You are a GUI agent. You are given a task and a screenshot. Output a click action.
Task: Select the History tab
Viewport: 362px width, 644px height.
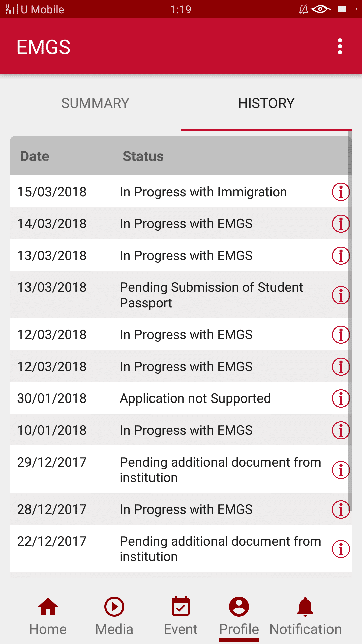click(266, 103)
